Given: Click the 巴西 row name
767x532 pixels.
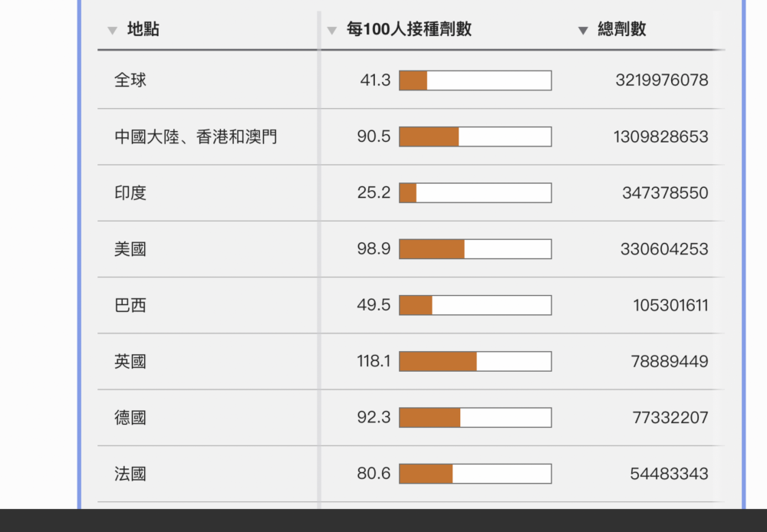Looking at the screenshot, I should point(130,306).
